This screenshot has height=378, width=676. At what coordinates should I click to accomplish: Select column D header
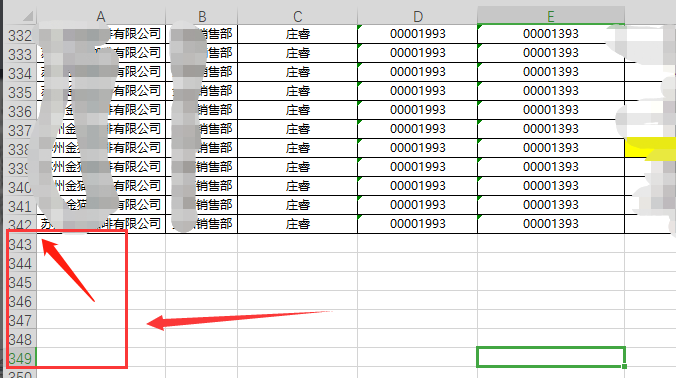[417, 16]
